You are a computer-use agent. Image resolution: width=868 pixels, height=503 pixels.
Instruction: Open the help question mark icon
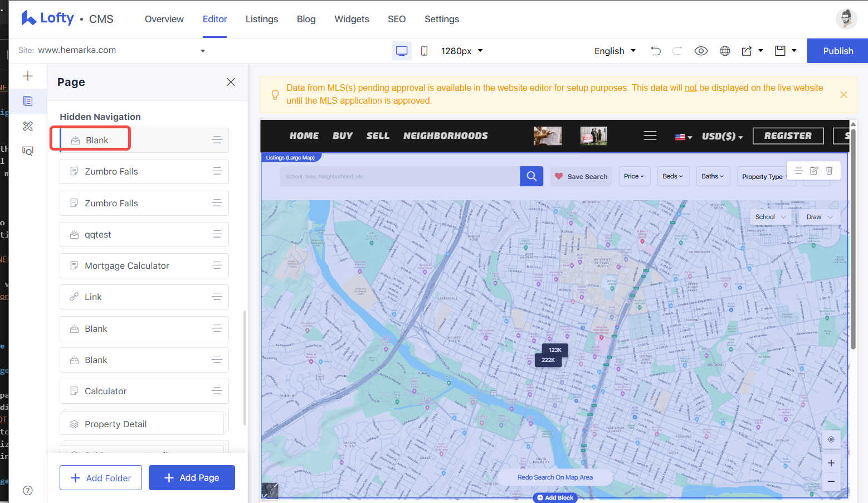tap(28, 490)
